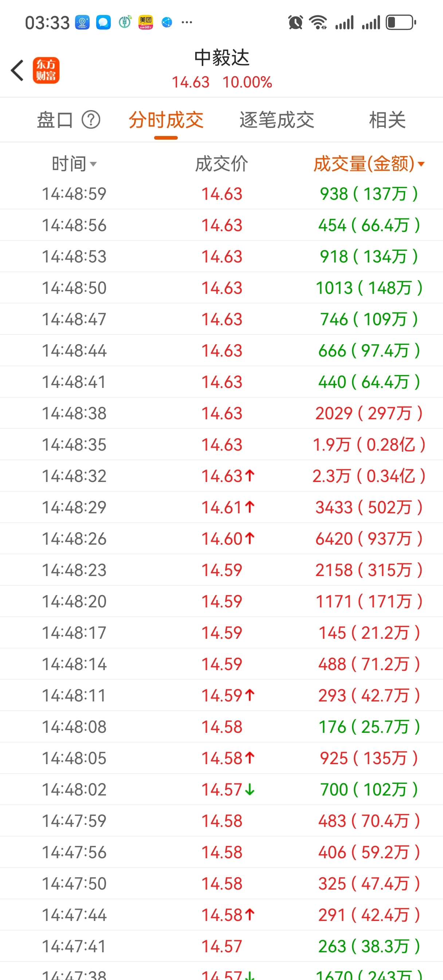The height and width of the screenshot is (980, 443).
Task: Switch to the 盘口 tab
Action: [55, 120]
